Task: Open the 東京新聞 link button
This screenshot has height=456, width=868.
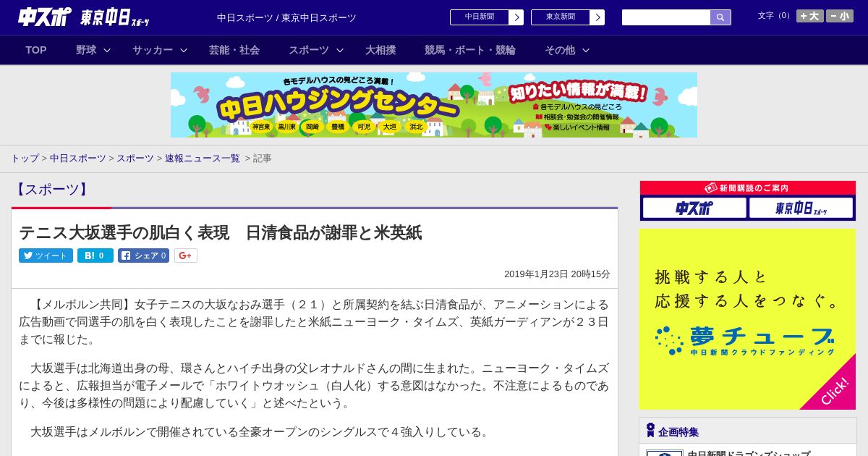Action: [x=561, y=17]
